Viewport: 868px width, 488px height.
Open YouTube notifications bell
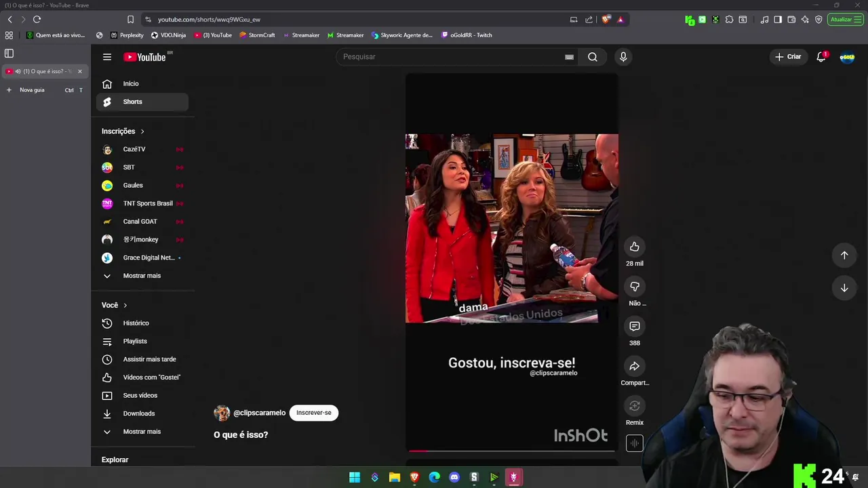point(821,57)
